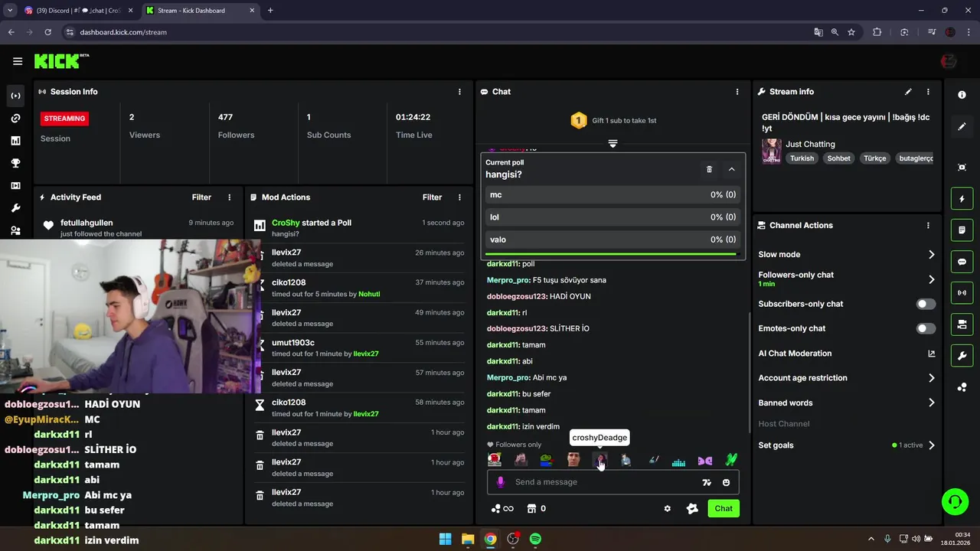Expand Account age restriction settings
This screenshot has width=980, height=551.
click(932, 378)
